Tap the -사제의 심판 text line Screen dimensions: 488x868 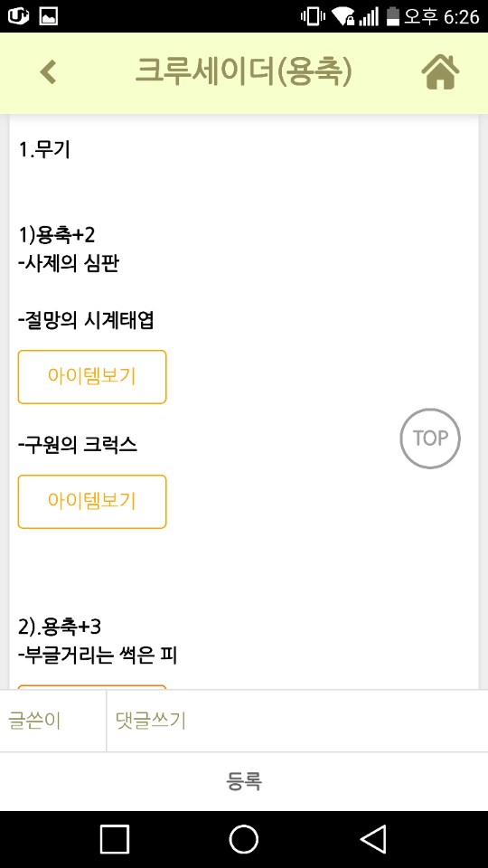69,264
